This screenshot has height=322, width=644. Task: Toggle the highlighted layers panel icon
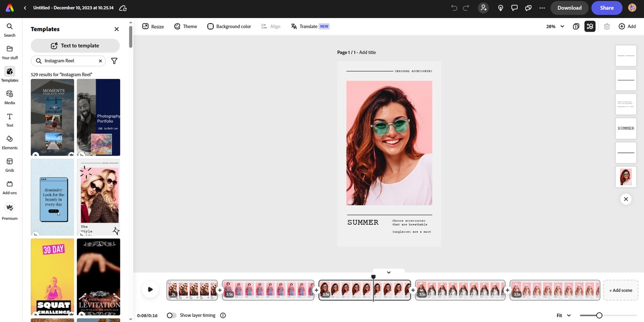[590, 26]
